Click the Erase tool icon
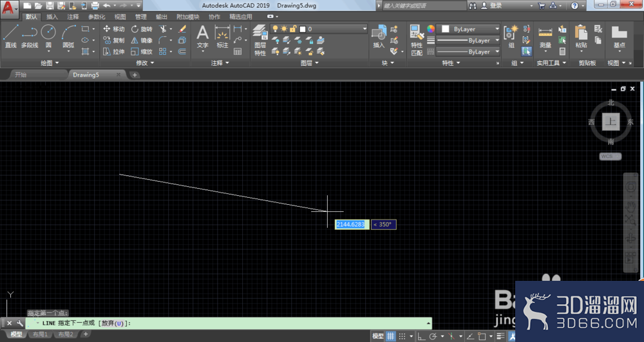The height and width of the screenshot is (342, 644). click(182, 29)
